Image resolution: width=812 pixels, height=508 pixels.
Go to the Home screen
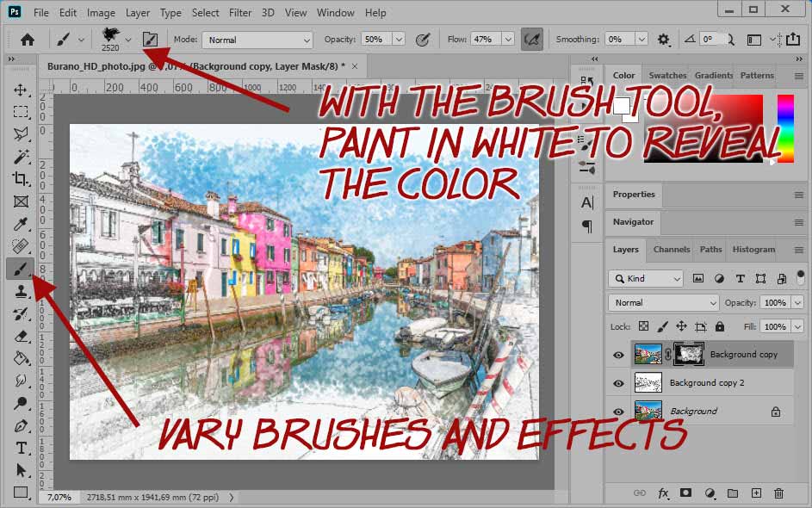[28, 40]
